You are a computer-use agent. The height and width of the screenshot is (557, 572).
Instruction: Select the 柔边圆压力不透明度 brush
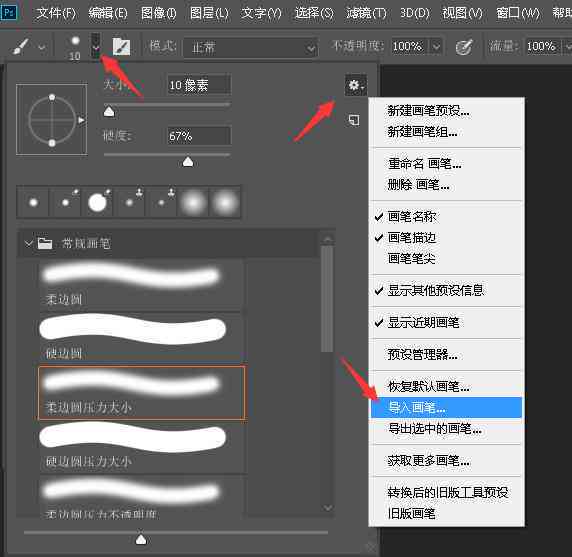coord(141,497)
